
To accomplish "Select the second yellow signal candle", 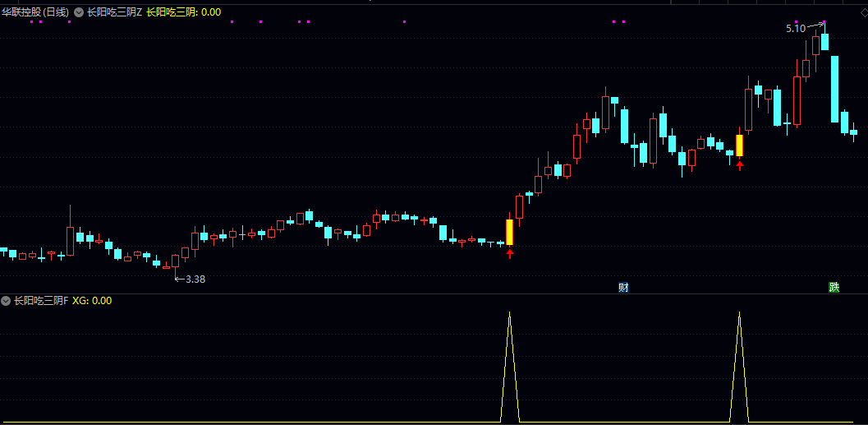I will coord(739,146).
